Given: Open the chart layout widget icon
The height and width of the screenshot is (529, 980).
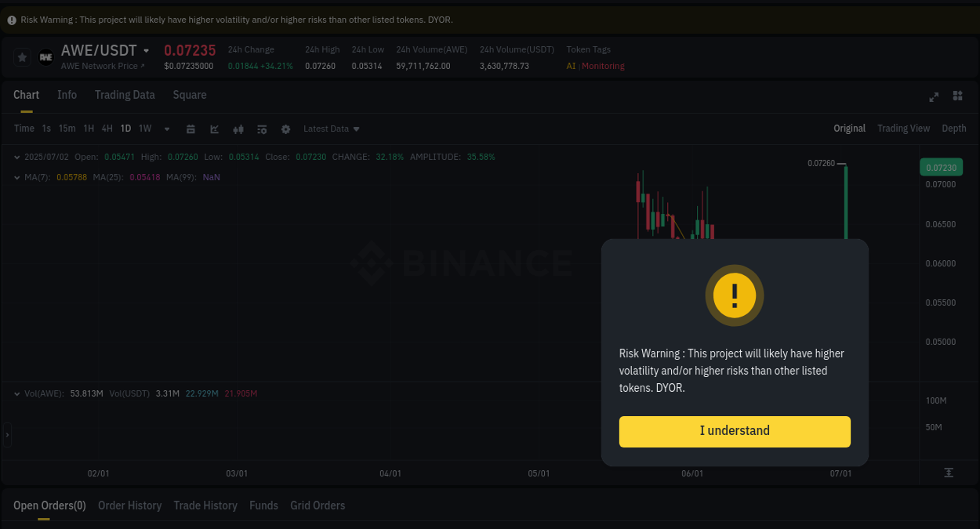Looking at the screenshot, I should pos(957,96).
